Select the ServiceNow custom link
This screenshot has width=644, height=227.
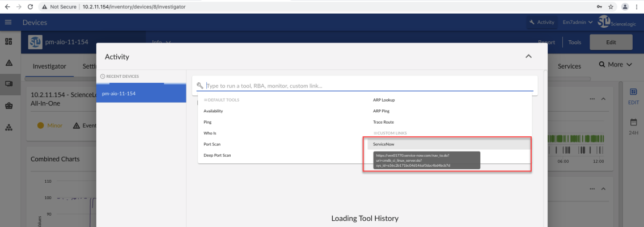pos(383,144)
